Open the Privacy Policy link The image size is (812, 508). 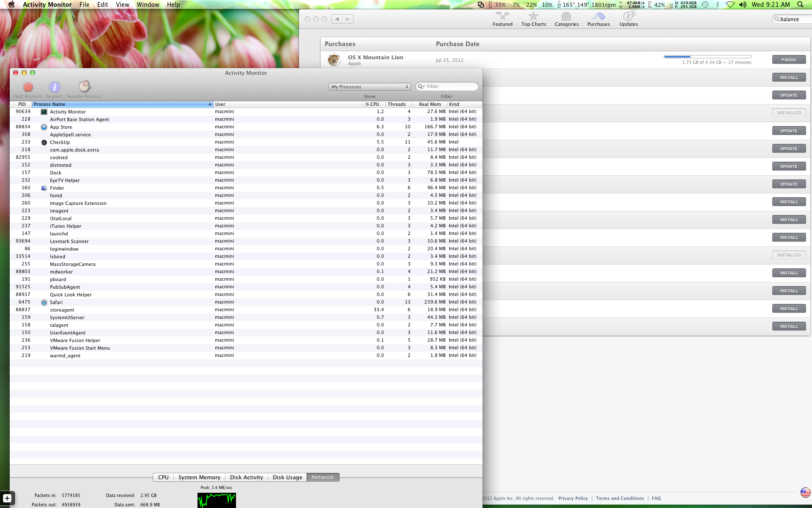tap(573, 498)
